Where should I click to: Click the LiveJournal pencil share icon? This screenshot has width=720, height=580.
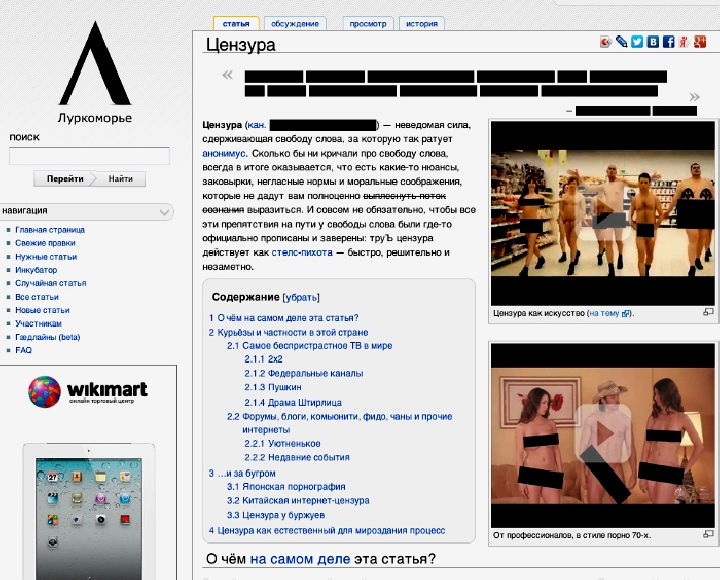pos(622,42)
